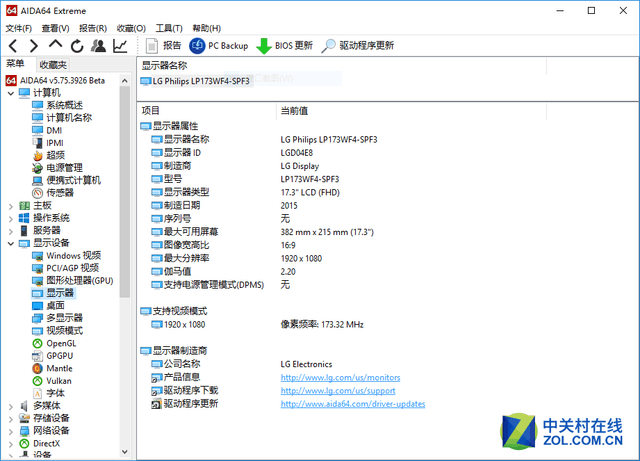Click the 报告 report toolbar button
Viewport: 640px width, 461px height.
tap(163, 45)
